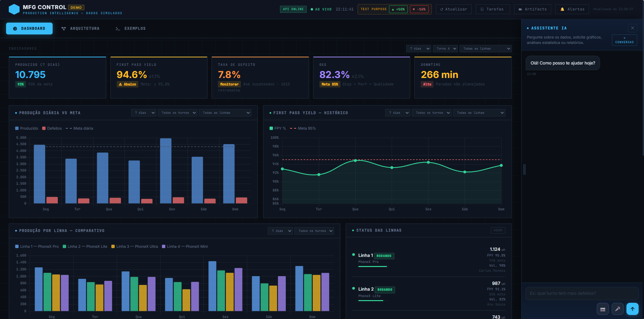Open Indicadores Todas as linhas dropdown
Screen dimensions: 644x319
[x=485, y=49]
